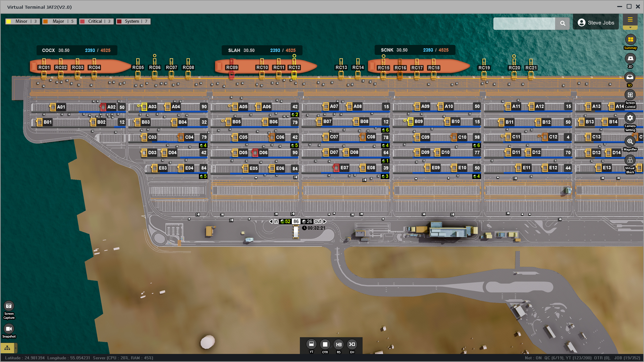
Task: Toggle the EH equipment filter
Action: click(352, 344)
